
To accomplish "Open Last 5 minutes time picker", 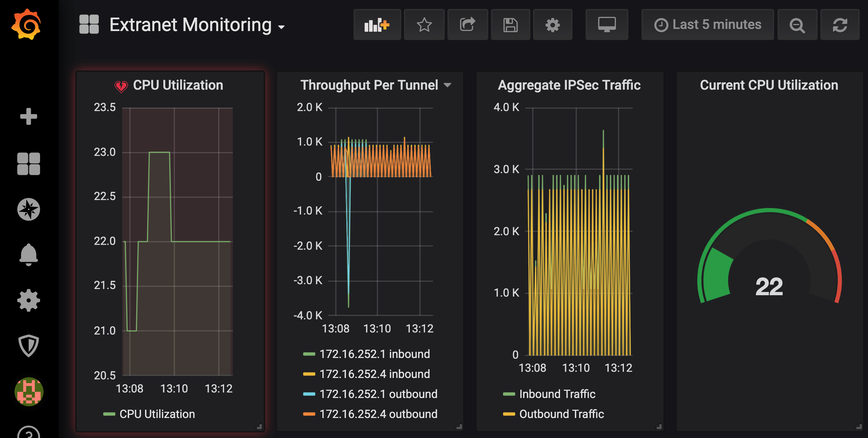I will pyautogui.click(x=708, y=25).
